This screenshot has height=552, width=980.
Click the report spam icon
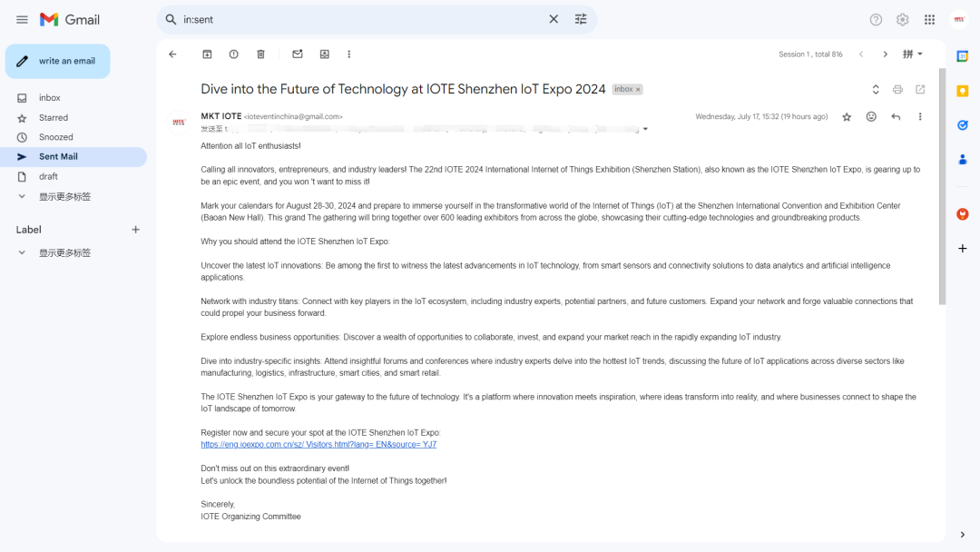234,54
